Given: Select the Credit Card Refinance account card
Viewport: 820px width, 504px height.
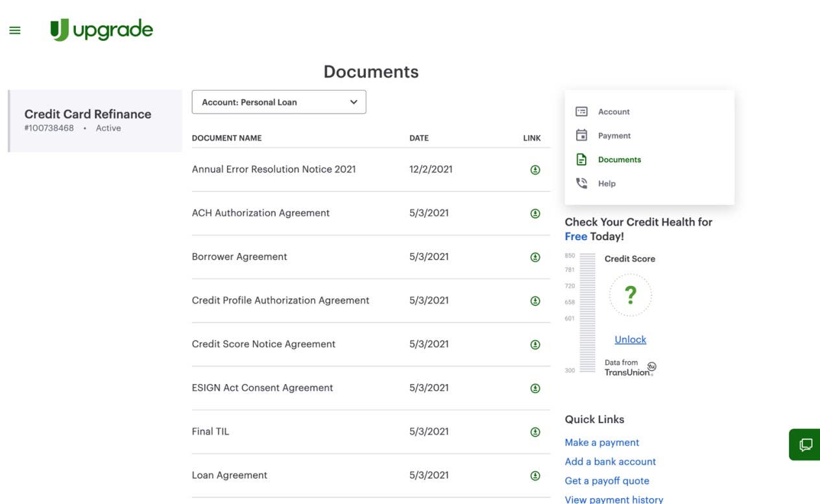Looking at the screenshot, I should coord(95,121).
